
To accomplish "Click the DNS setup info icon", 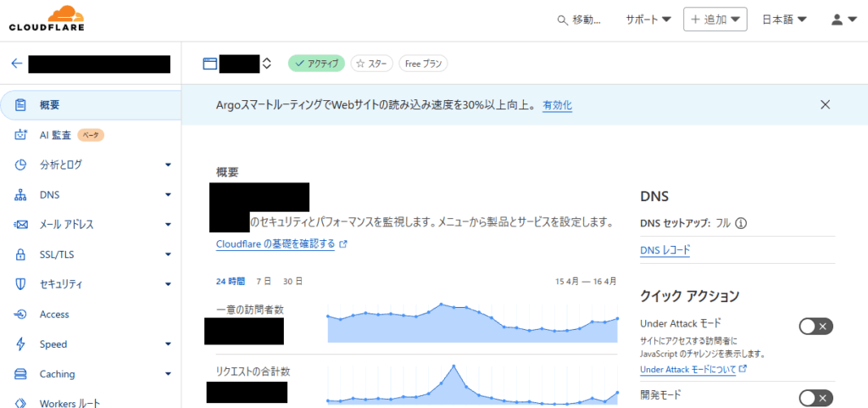I will point(741,224).
